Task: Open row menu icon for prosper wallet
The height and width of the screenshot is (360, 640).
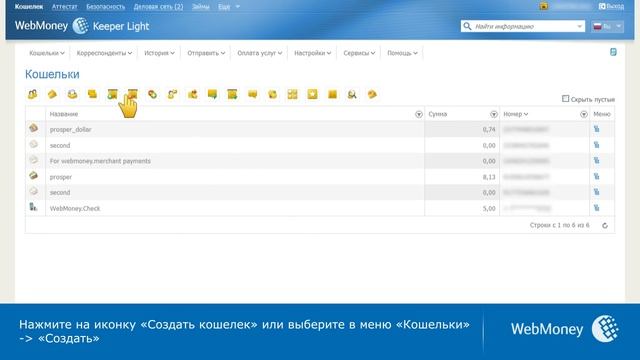Action: (x=597, y=177)
